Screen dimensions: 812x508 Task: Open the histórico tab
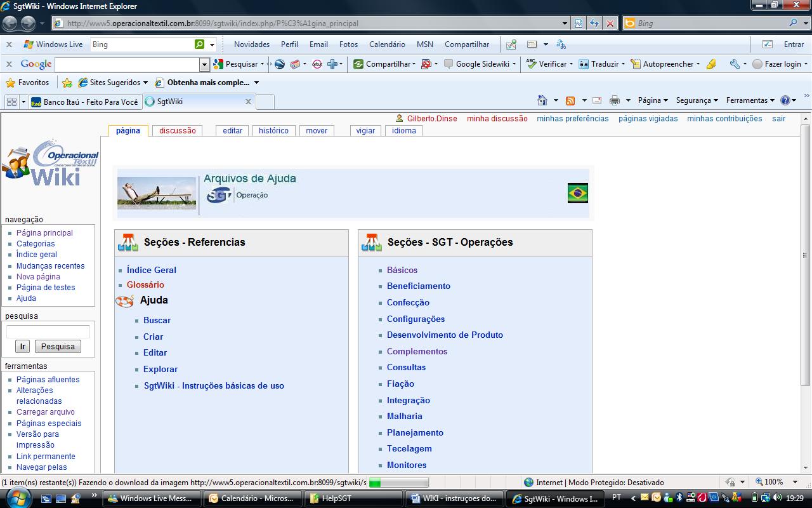click(273, 131)
